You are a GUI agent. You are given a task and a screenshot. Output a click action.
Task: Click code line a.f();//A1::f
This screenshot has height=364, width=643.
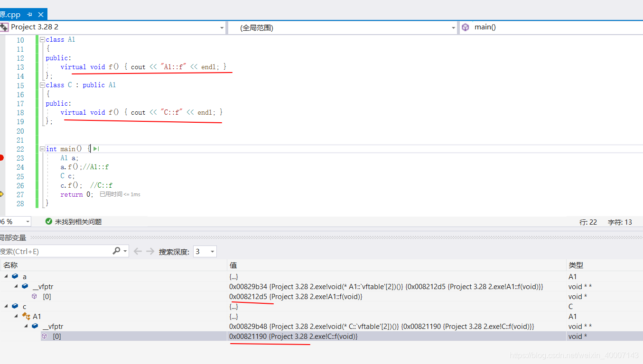[x=84, y=167]
